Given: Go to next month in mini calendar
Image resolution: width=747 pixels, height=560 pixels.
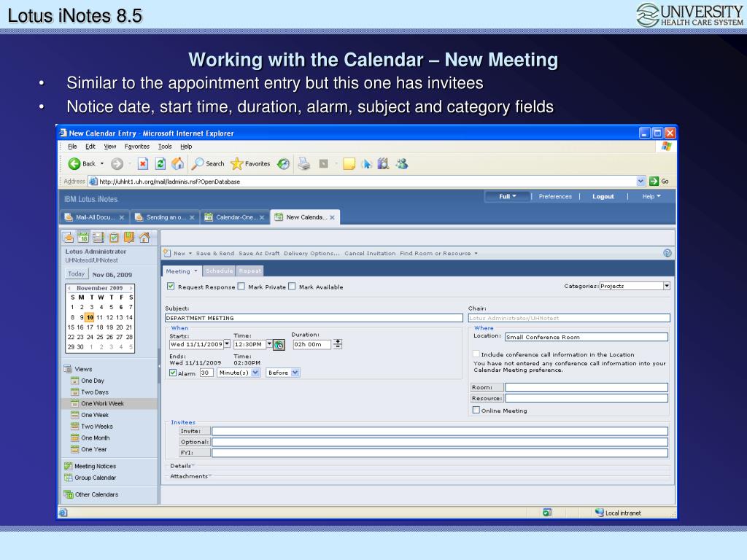Looking at the screenshot, I should 131,288.
